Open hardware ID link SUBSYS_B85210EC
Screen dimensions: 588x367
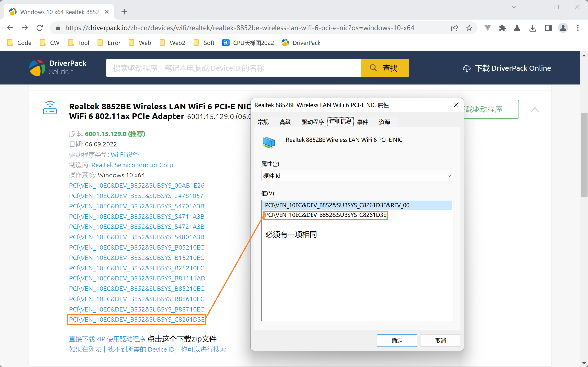[136, 288]
